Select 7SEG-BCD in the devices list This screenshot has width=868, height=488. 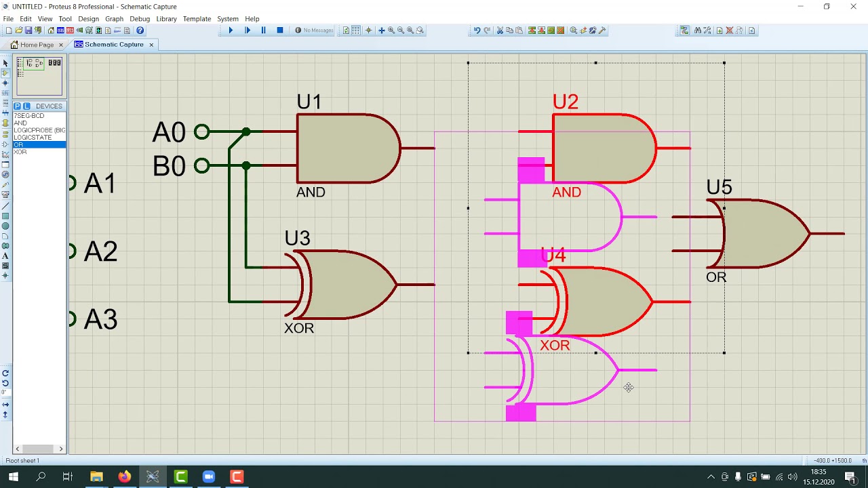pos(39,116)
